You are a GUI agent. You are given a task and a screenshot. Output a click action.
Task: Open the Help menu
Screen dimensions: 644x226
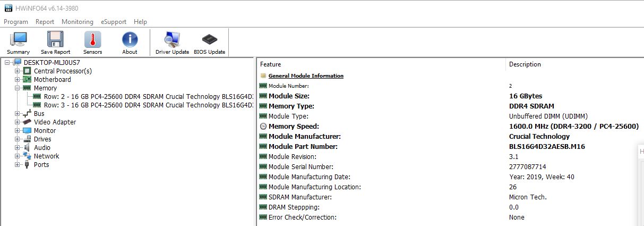point(141,22)
